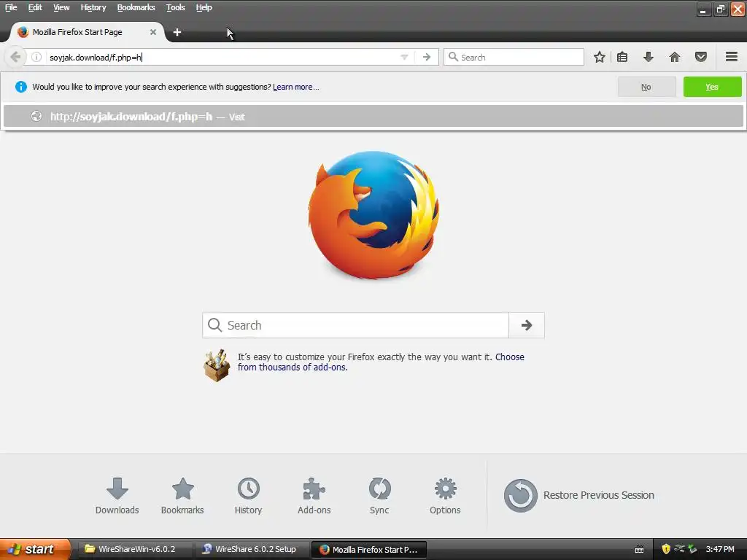Screen dimensions: 747x560
Task: Follow the Choose from thousands of add-ons link
Action: click(x=381, y=362)
